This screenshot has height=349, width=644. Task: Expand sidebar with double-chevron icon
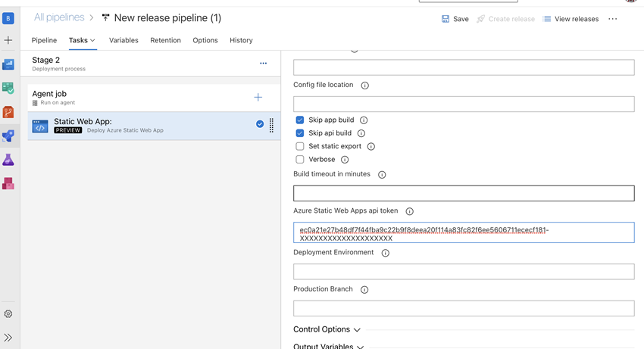point(8,338)
